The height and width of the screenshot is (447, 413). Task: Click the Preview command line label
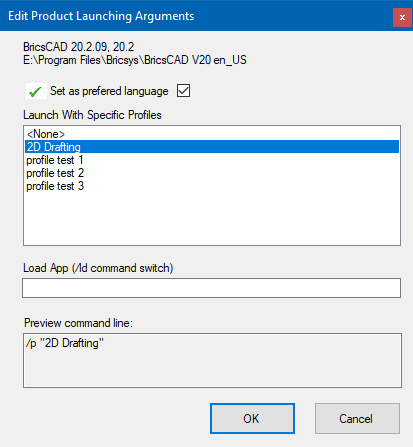coord(78,323)
